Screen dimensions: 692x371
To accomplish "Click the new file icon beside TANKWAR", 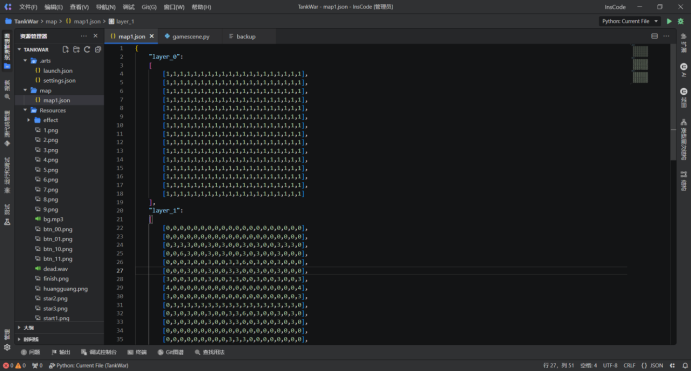I will 65,49.
